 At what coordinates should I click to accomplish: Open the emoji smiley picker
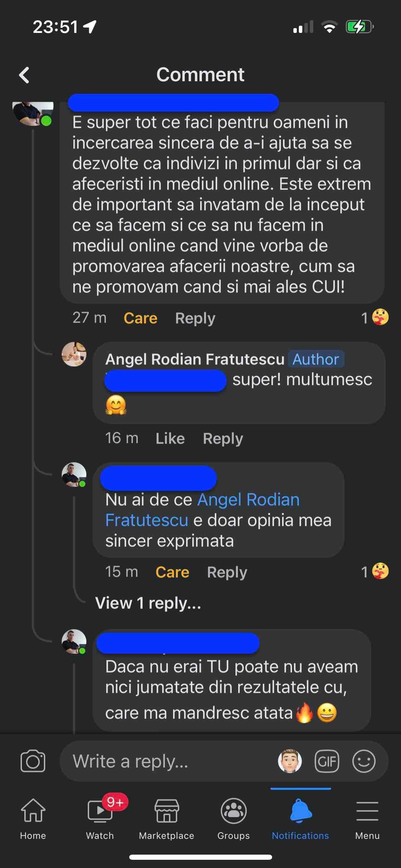(x=364, y=761)
